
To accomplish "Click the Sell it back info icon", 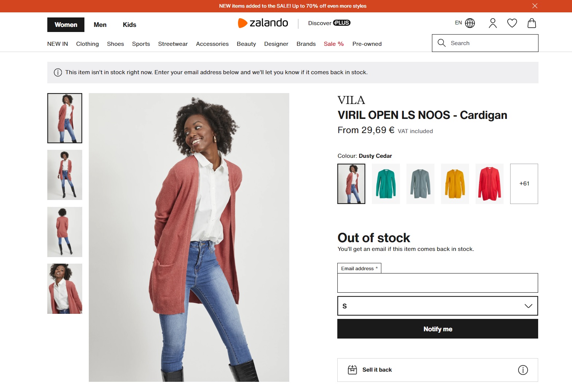I will pyautogui.click(x=523, y=370).
